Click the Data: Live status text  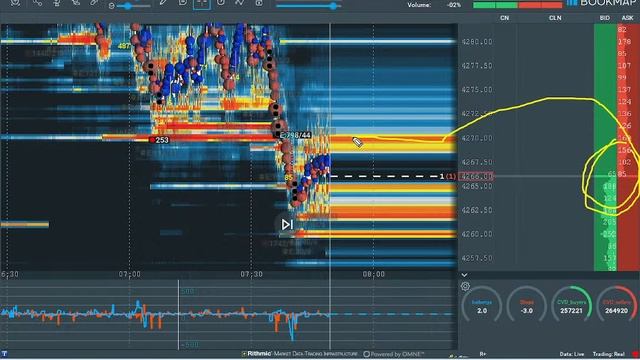pyautogui.click(x=571, y=354)
